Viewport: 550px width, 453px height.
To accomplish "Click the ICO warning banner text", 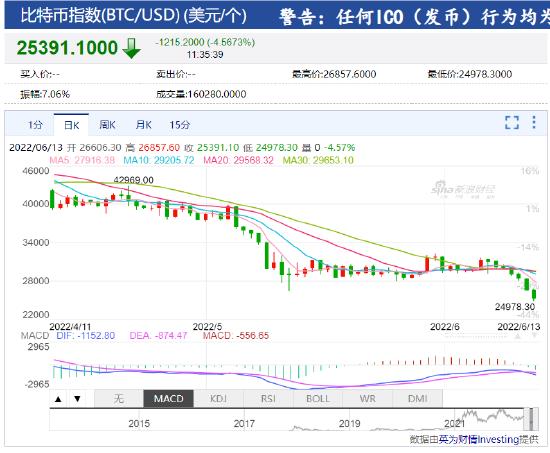I will pyautogui.click(x=414, y=16).
